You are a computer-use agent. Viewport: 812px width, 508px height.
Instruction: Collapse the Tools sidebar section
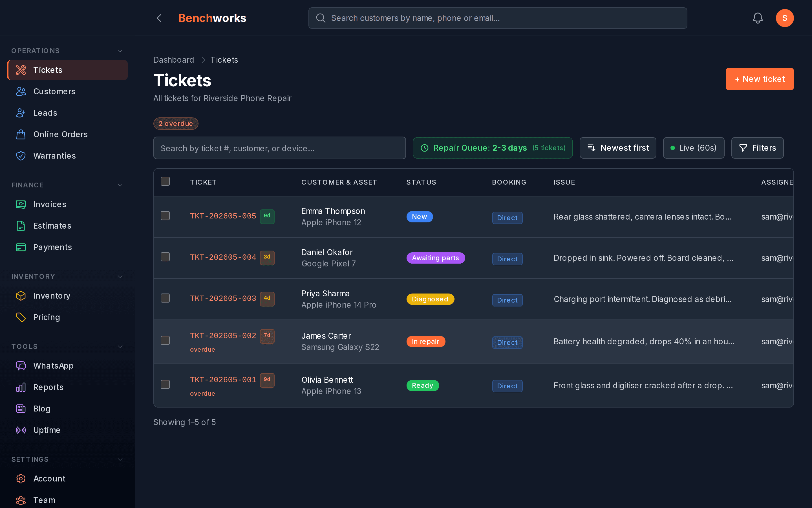point(120,346)
